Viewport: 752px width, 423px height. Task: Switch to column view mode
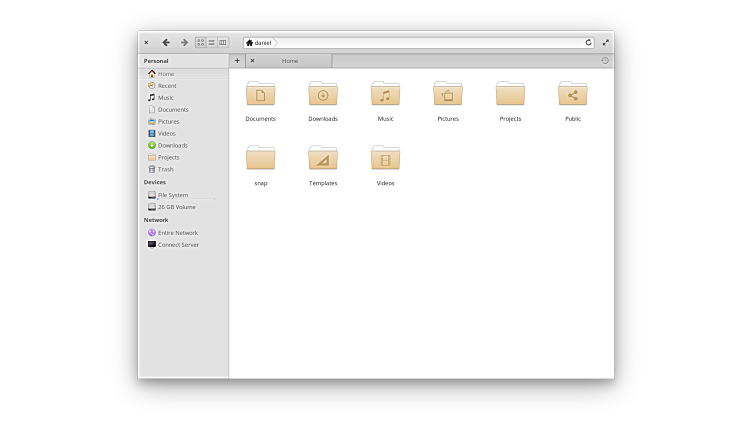pos(223,43)
